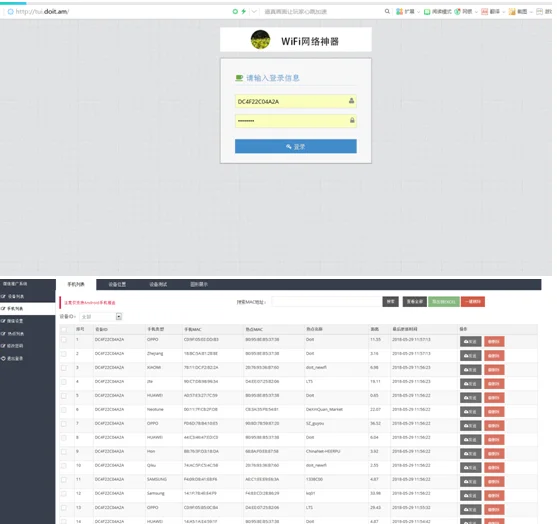Switch to the 设备位置 tab

pos(117,284)
